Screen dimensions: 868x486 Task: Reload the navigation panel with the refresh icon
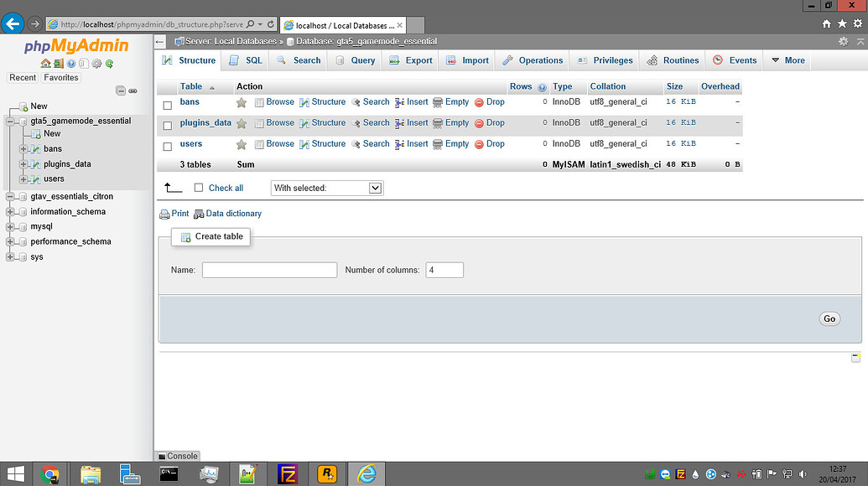tap(109, 63)
